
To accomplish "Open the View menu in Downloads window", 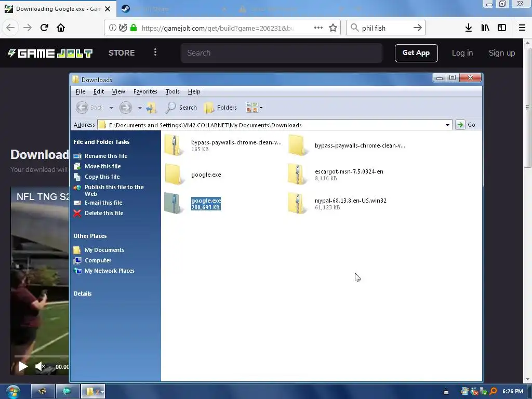I will coord(118,91).
